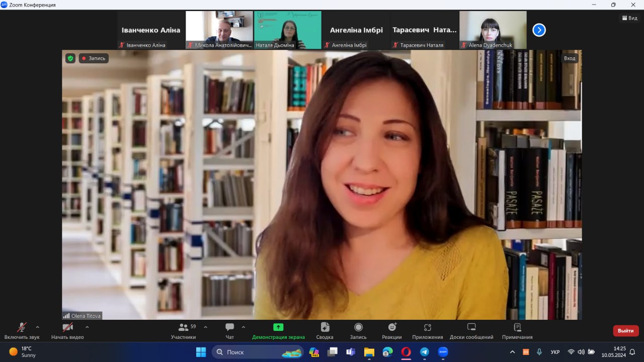
Task: Select Наталя Дьоміна video thumbnail
Action: (x=288, y=30)
